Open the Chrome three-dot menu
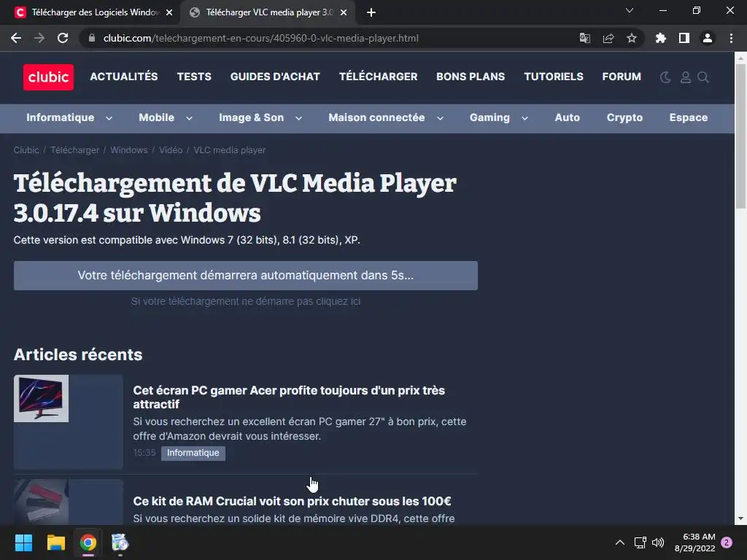Viewport: 747px width, 560px height. (731, 38)
